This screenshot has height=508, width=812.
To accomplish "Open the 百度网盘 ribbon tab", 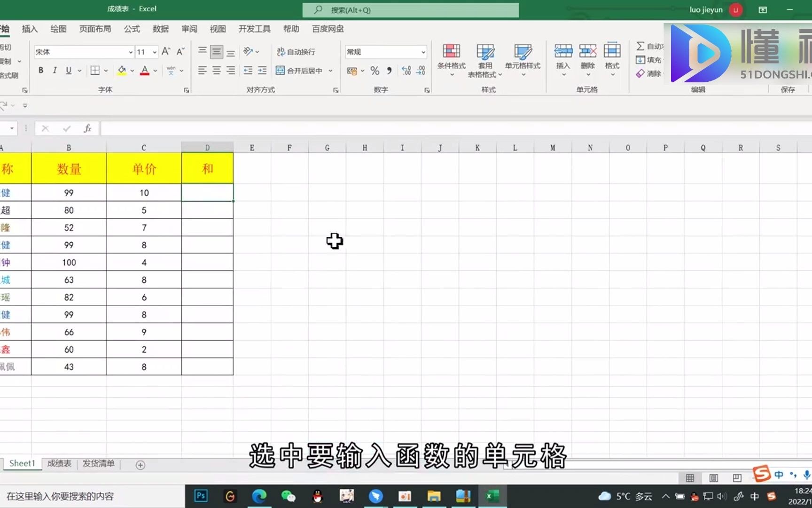I will pyautogui.click(x=328, y=29).
